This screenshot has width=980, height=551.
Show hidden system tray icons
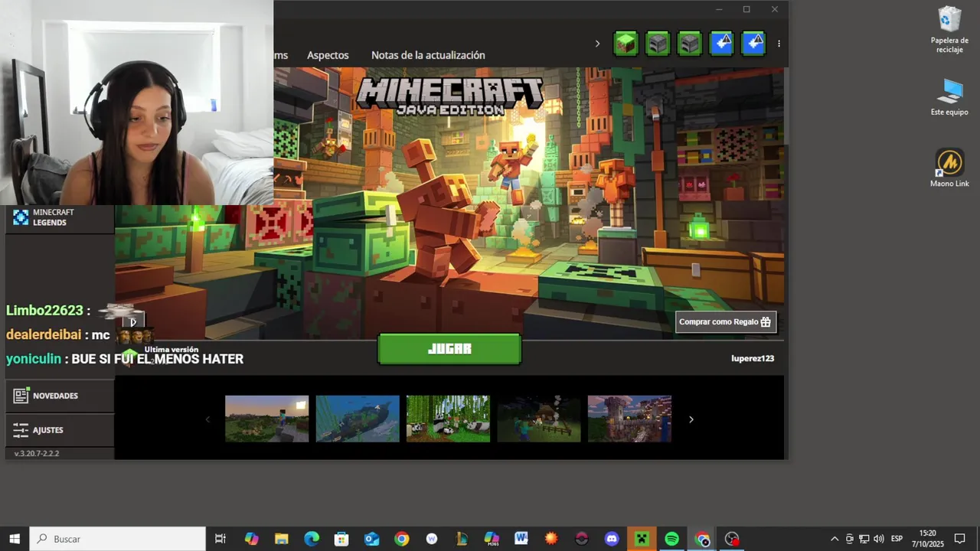click(x=835, y=539)
